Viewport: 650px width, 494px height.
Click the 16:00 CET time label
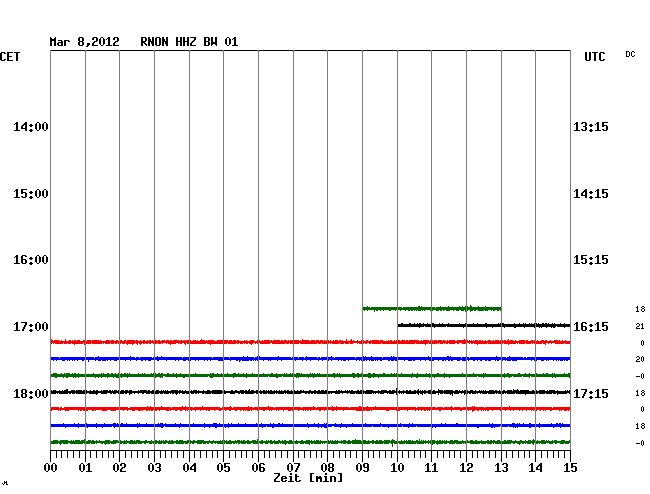[x=31, y=260]
